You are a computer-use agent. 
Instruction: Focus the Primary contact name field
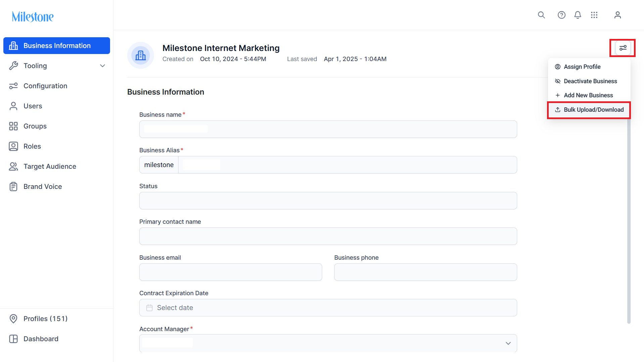coord(328,236)
